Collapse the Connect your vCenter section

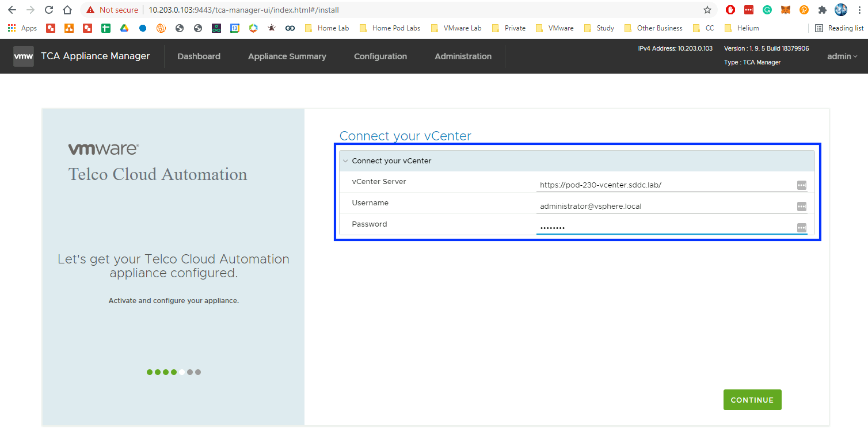pos(345,161)
